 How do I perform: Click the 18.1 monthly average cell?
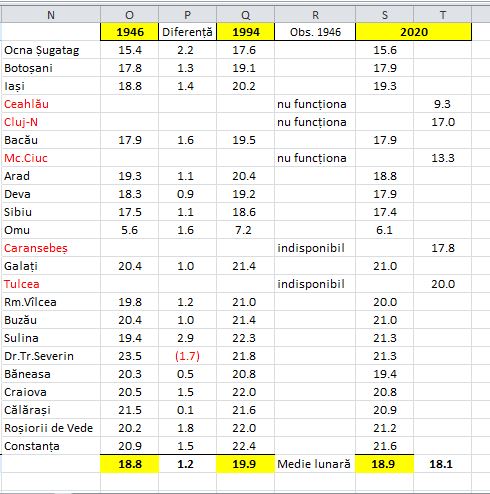coord(443,464)
